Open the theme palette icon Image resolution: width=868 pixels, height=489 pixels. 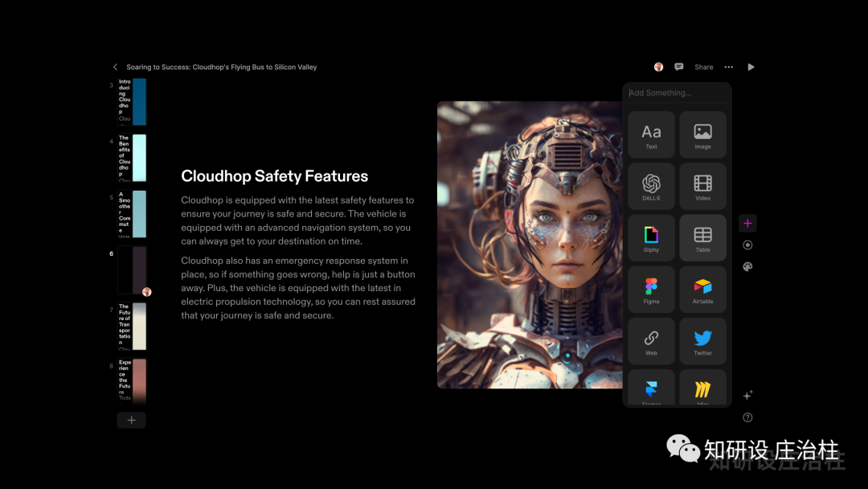click(x=747, y=267)
